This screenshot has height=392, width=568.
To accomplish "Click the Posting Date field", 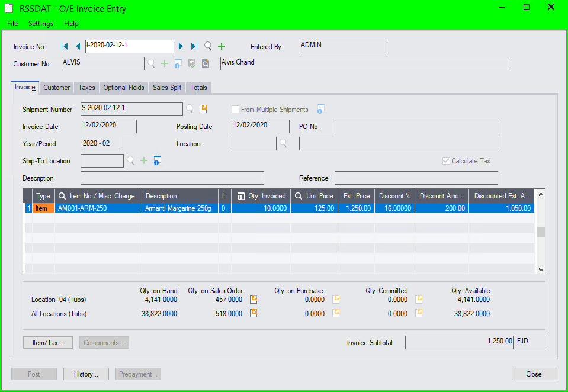I will 260,126.
